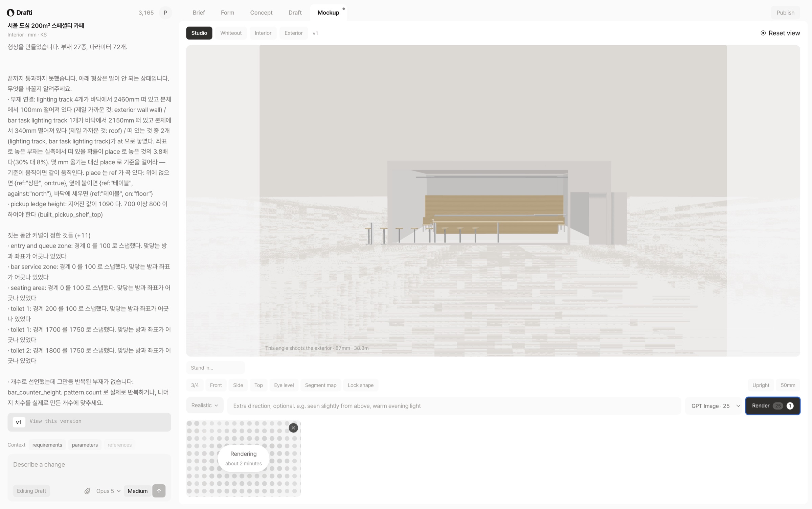
Task: Open the Realistic style dropdown
Action: pos(205,405)
